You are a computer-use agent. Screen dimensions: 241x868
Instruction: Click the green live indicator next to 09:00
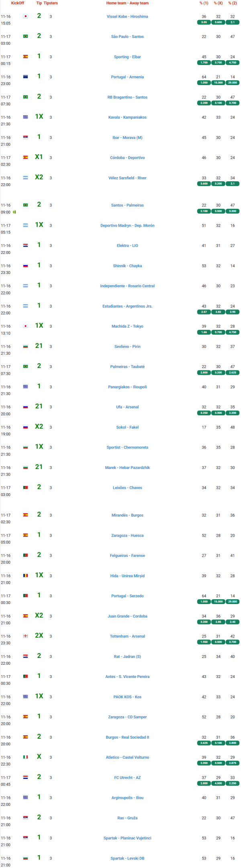[14, 212]
